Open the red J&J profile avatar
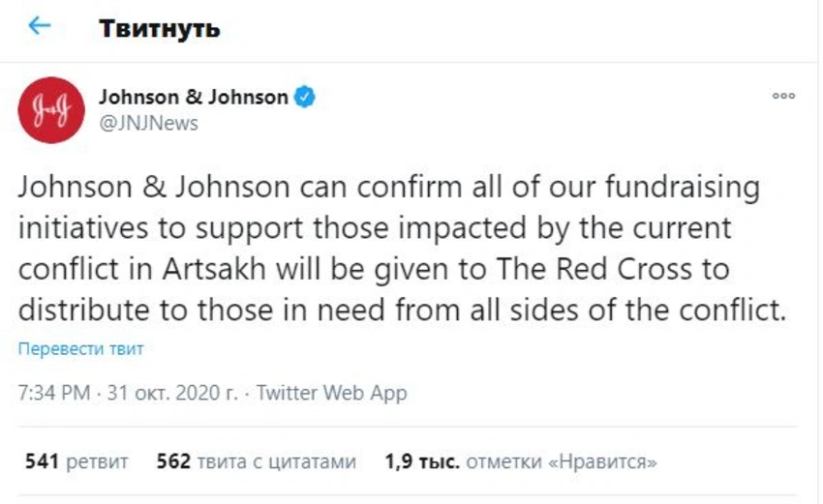This screenshot has height=504, width=823. click(51, 109)
